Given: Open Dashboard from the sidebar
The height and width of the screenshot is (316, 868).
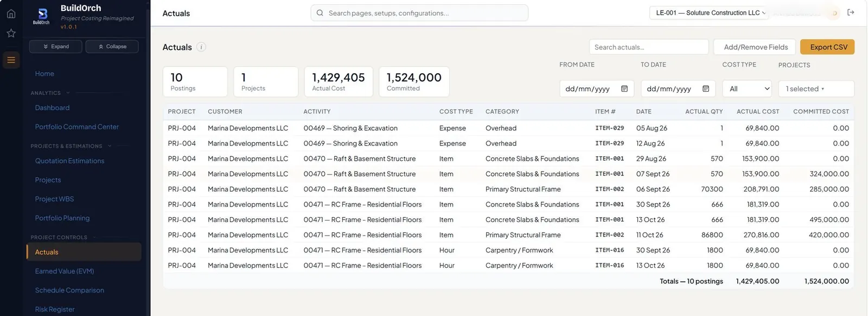Looking at the screenshot, I should [52, 108].
